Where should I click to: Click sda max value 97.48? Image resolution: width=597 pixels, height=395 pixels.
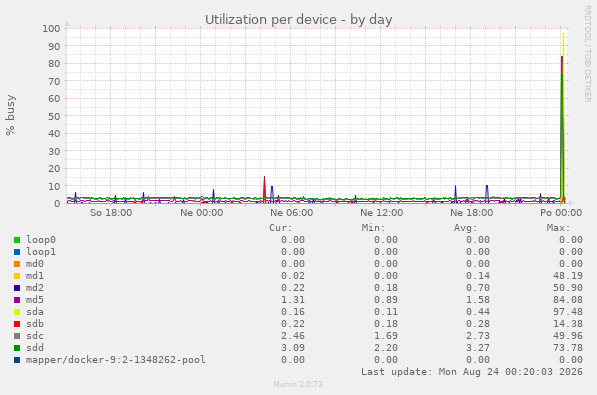(x=568, y=312)
